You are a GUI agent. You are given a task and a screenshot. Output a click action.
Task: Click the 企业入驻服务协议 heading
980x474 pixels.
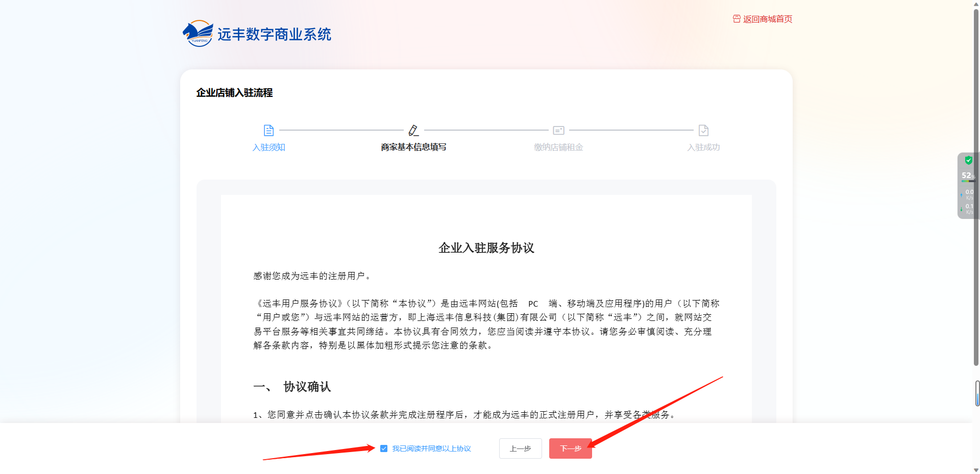(x=486, y=248)
